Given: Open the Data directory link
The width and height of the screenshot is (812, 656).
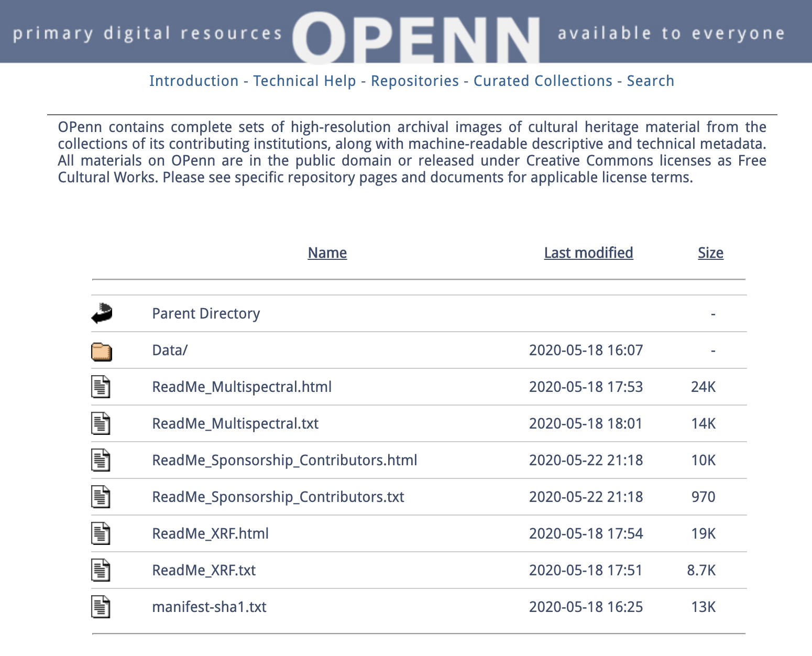Looking at the screenshot, I should tap(169, 351).
